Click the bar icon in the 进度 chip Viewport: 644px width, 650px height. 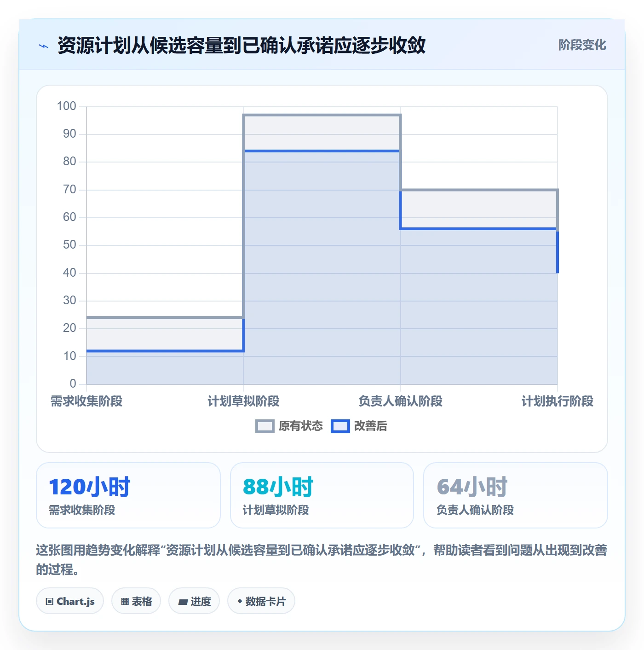coord(183,602)
